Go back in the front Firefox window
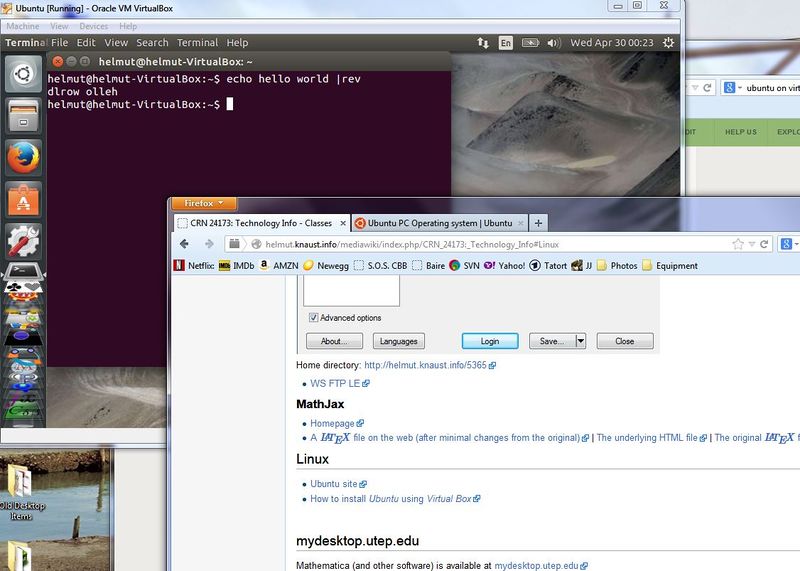Screen dimensions: 800x571 184,244
